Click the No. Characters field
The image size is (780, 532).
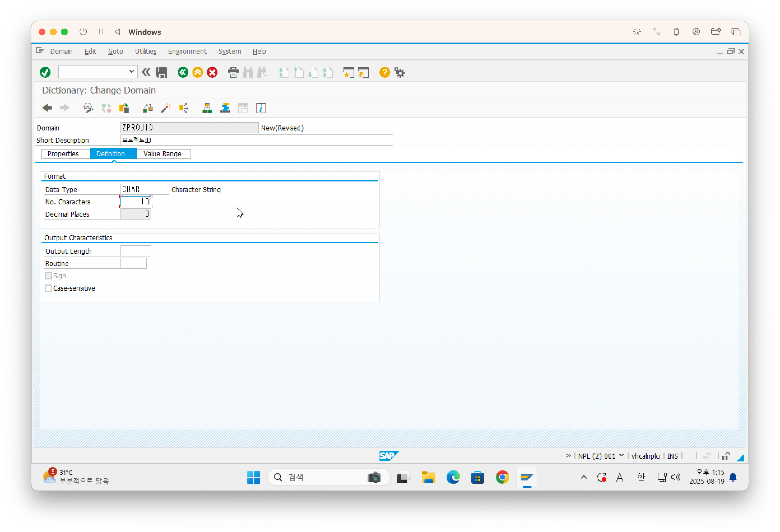[136, 202]
